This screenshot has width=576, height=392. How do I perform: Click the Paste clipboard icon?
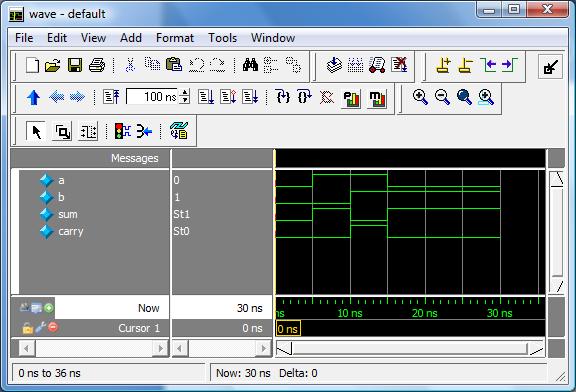(174, 65)
